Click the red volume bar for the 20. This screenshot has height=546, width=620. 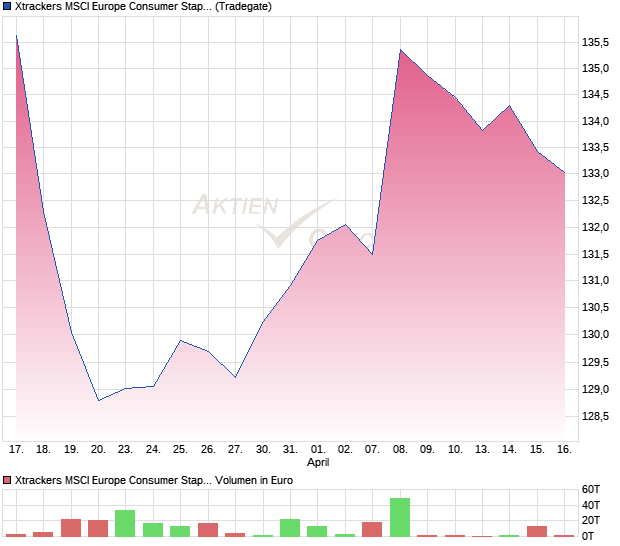(x=98, y=528)
